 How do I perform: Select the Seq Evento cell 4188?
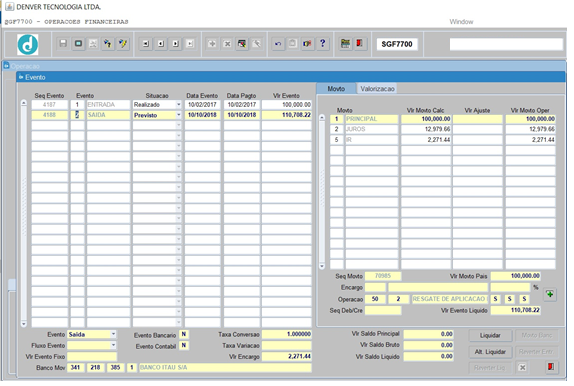pyautogui.click(x=49, y=115)
